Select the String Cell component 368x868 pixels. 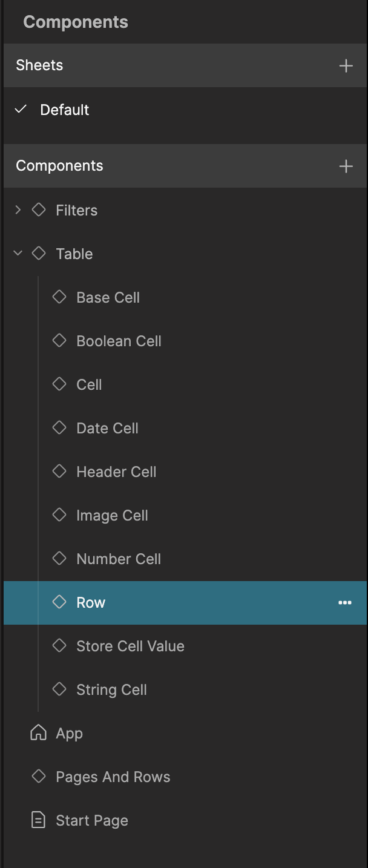111,689
